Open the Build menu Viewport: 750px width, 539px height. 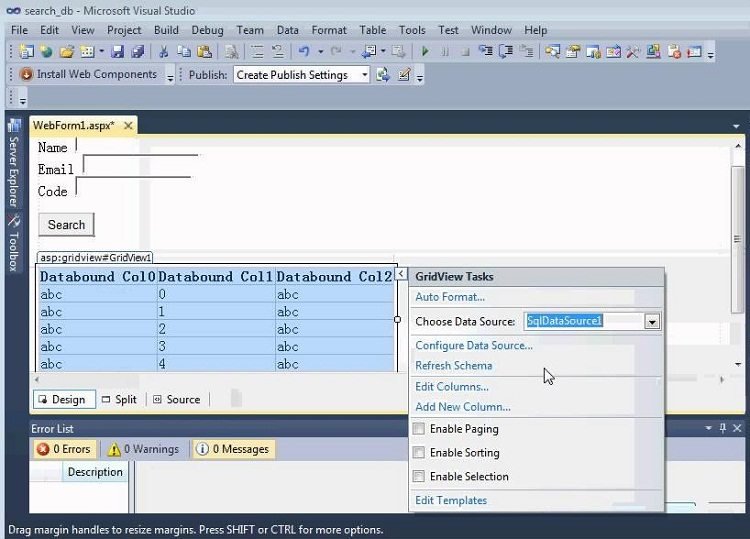(x=166, y=30)
